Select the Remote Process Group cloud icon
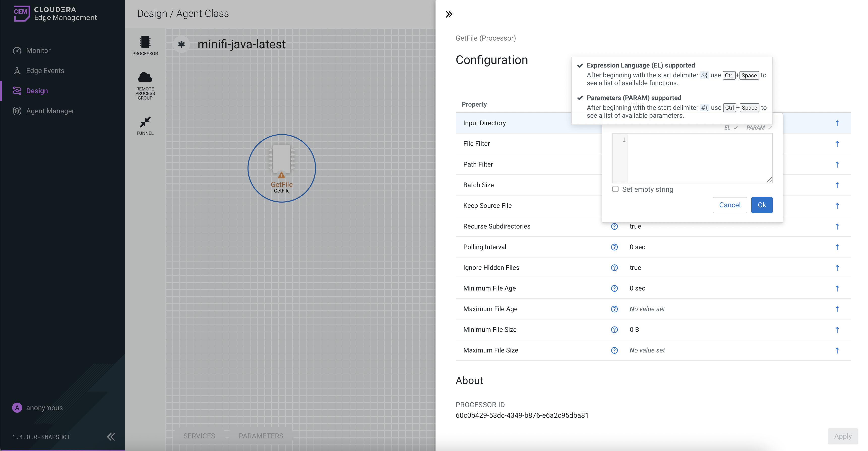The width and height of the screenshot is (868, 451). (x=145, y=78)
